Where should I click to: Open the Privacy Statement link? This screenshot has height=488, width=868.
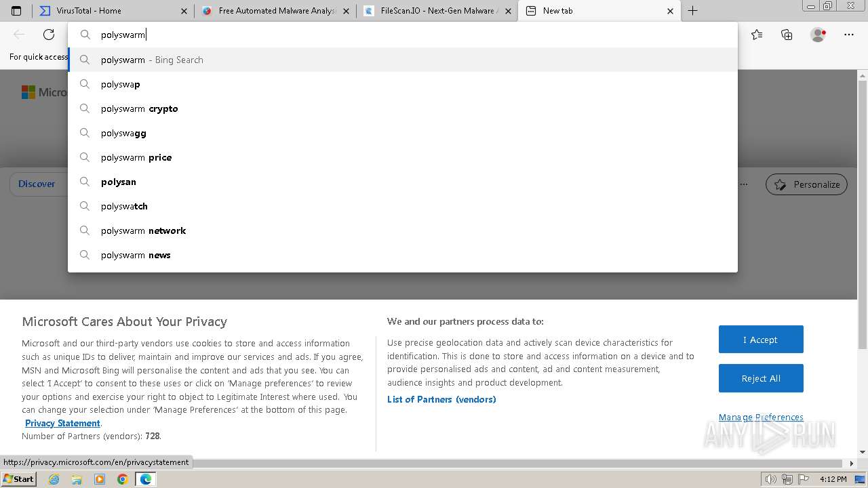(62, 423)
